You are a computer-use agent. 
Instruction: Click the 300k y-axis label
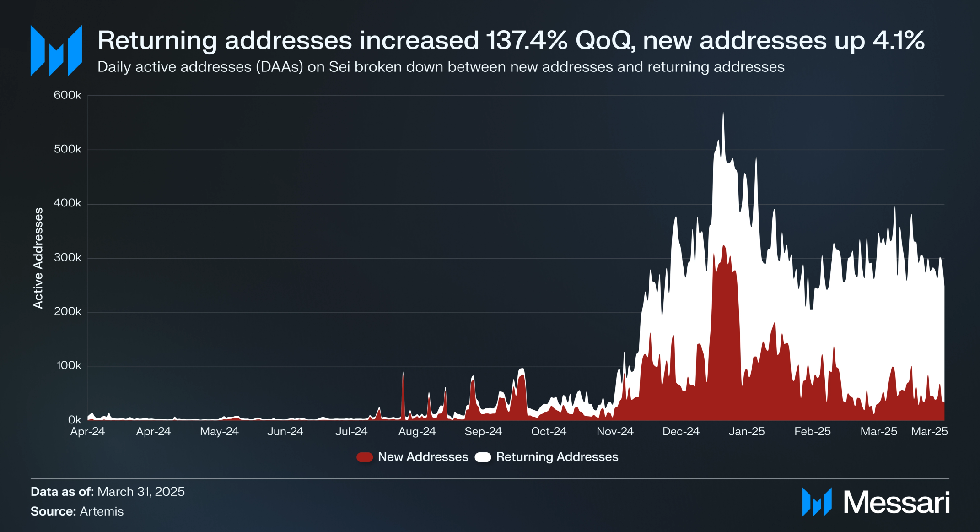67,258
